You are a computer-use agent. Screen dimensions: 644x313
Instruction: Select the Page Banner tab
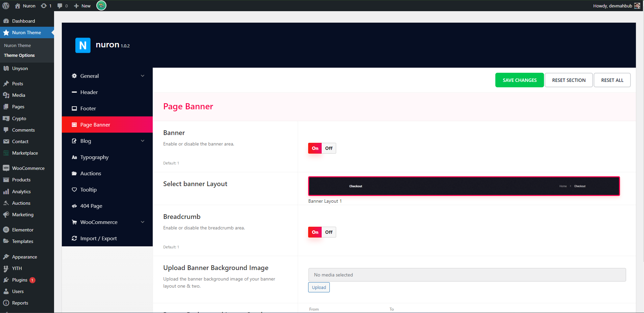tap(107, 125)
